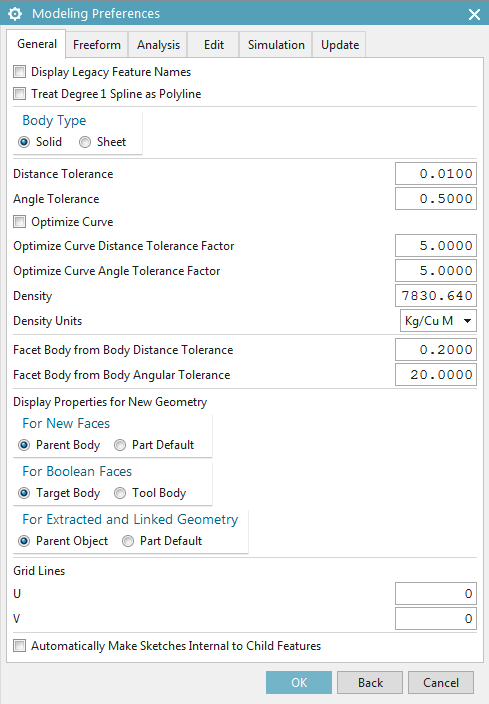489x704 pixels.
Task: Click the gear icon in title bar
Action: click(x=15, y=13)
